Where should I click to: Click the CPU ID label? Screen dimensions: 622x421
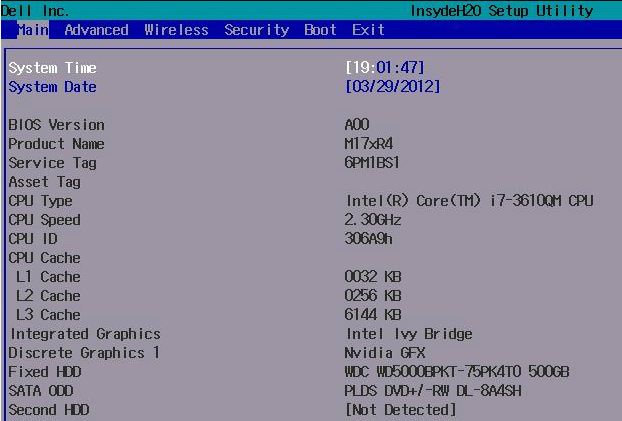pos(33,238)
